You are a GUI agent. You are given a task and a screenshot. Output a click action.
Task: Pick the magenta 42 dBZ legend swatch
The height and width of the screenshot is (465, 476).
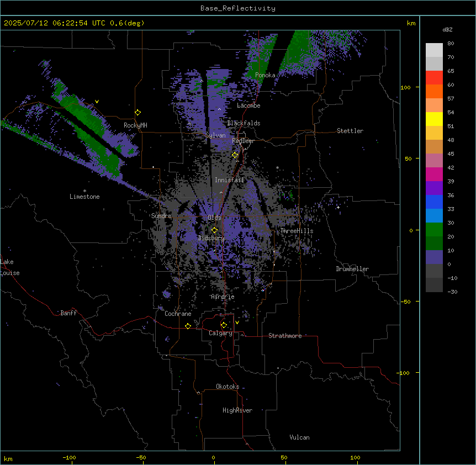pyautogui.click(x=434, y=174)
